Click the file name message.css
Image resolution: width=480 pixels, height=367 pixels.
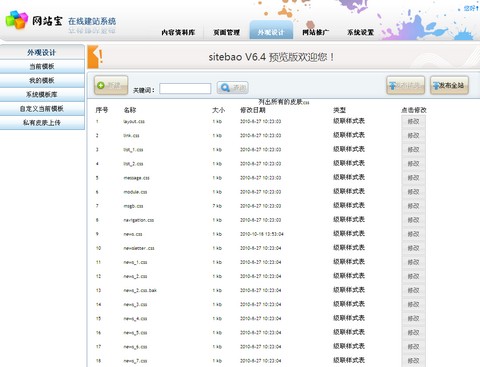pos(136,178)
